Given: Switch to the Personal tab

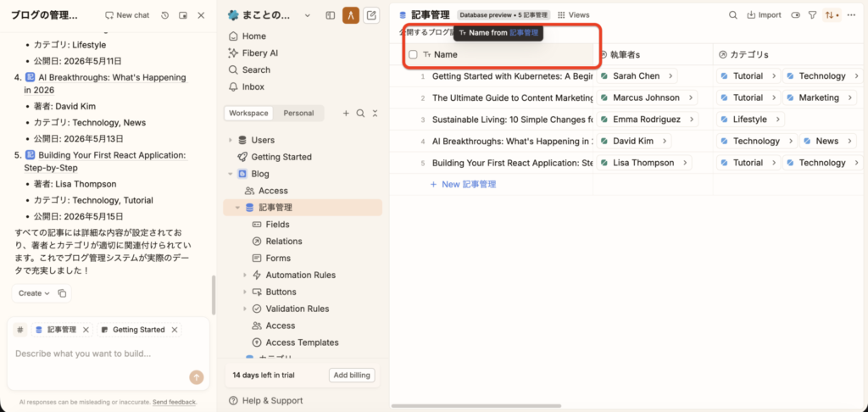Looking at the screenshot, I should [x=298, y=113].
